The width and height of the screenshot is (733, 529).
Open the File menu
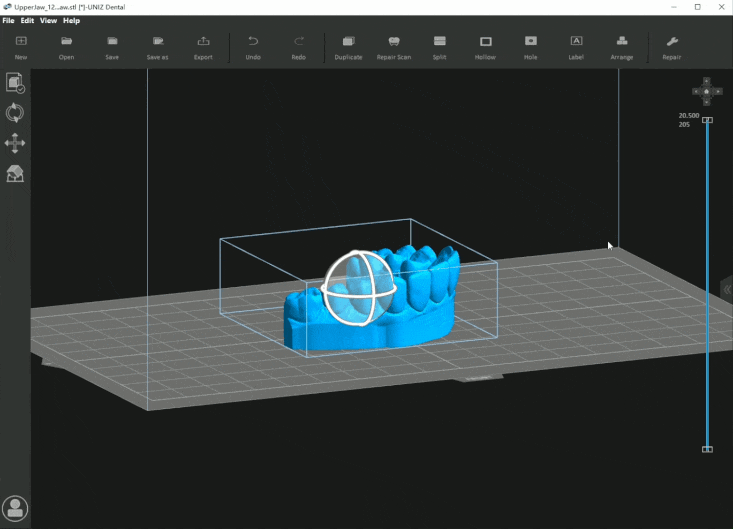(x=9, y=20)
